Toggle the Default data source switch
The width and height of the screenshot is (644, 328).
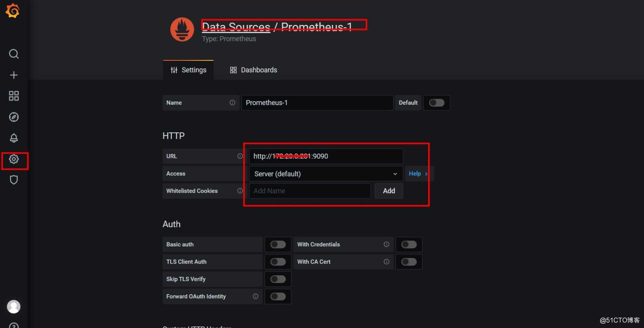437,103
